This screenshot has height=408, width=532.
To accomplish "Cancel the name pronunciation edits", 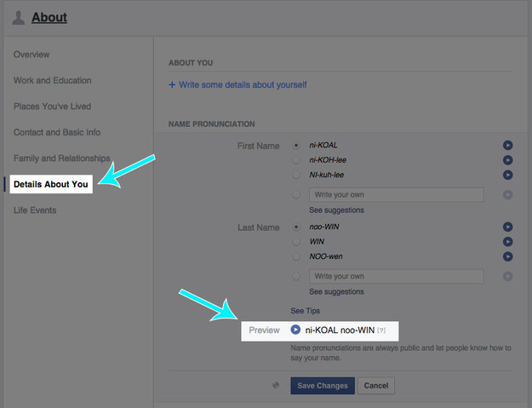I will pyautogui.click(x=376, y=386).
